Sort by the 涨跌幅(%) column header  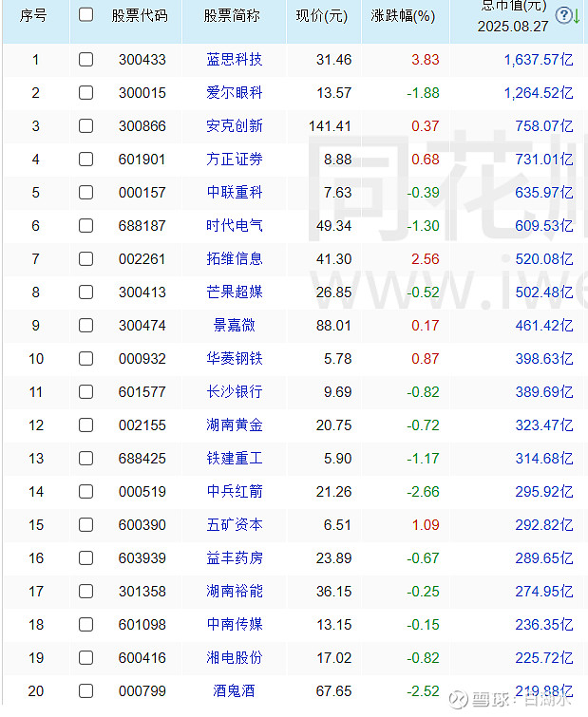pos(403,16)
